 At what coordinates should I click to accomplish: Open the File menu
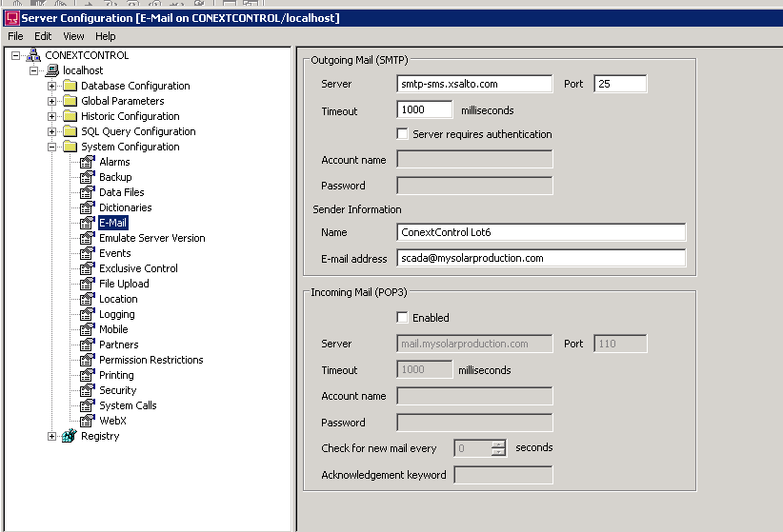(x=15, y=36)
